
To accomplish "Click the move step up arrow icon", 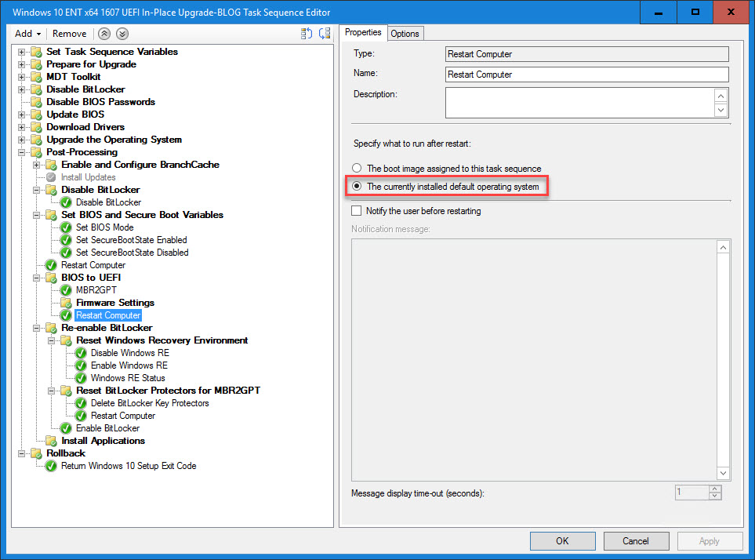I will click(x=105, y=34).
